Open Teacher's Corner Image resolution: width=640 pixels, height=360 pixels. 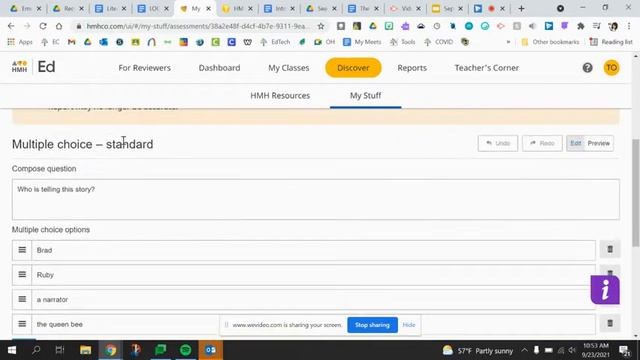(487, 68)
